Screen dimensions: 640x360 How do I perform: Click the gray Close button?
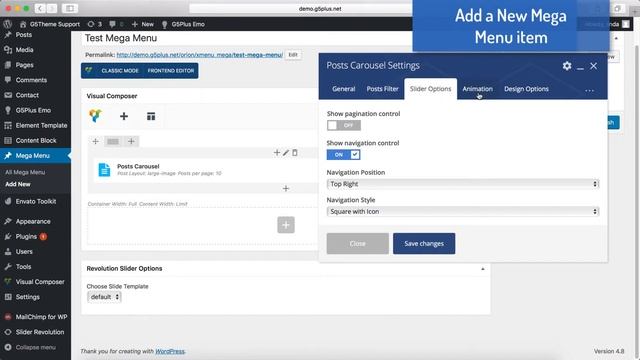[358, 244]
